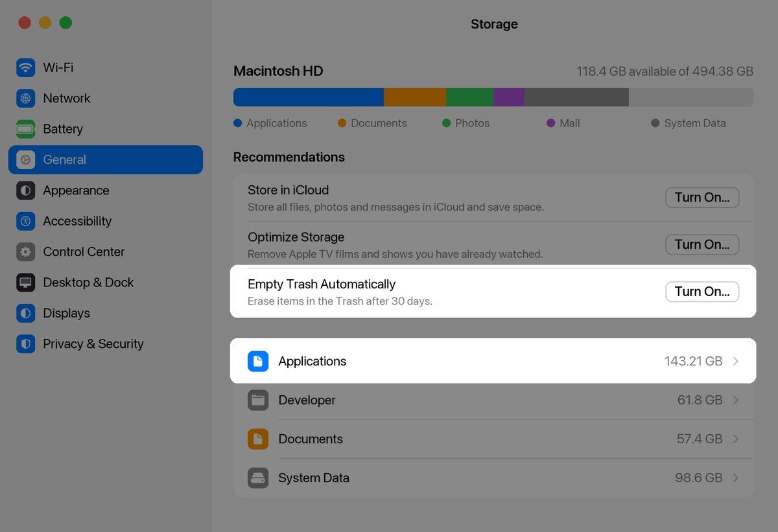
Task: Click the Desktop & Dock icon
Action: coord(26,283)
